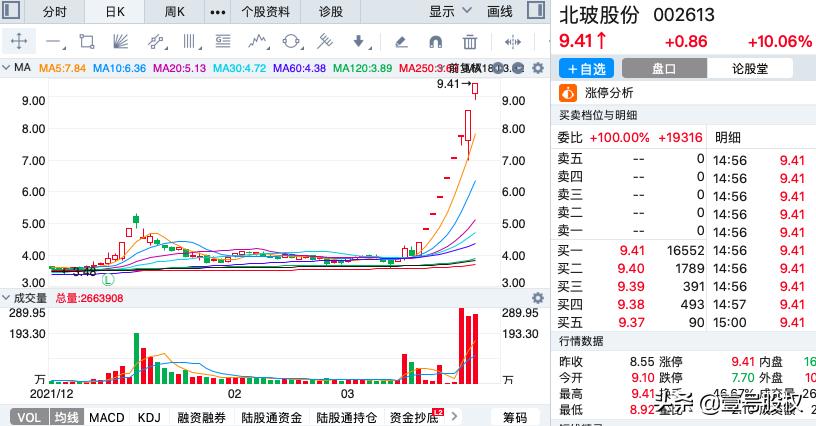Open the three-dots more periods menu
This screenshot has width=816, height=426.
(218, 11)
